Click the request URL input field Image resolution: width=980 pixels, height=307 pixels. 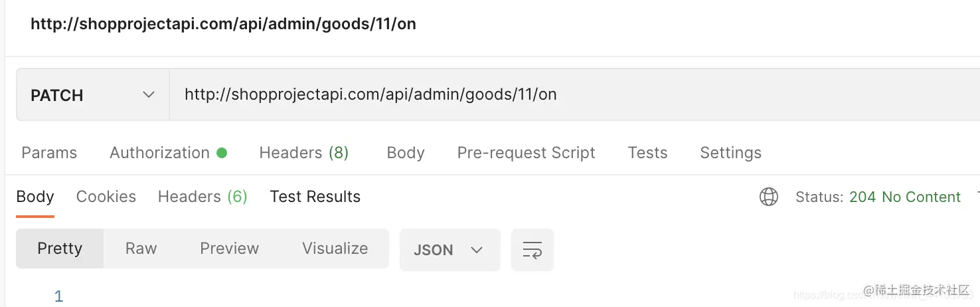[x=574, y=95]
